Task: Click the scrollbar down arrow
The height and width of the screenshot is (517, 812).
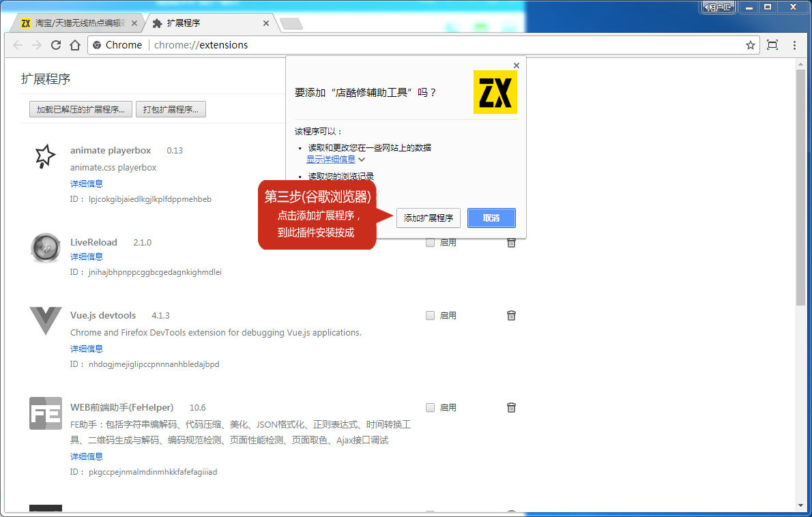Action: coord(800,505)
